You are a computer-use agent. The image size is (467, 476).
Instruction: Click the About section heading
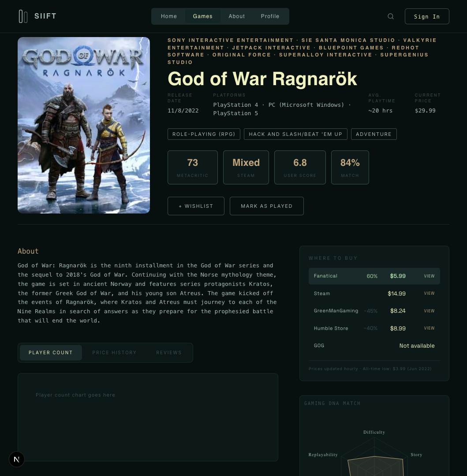[x=28, y=251]
